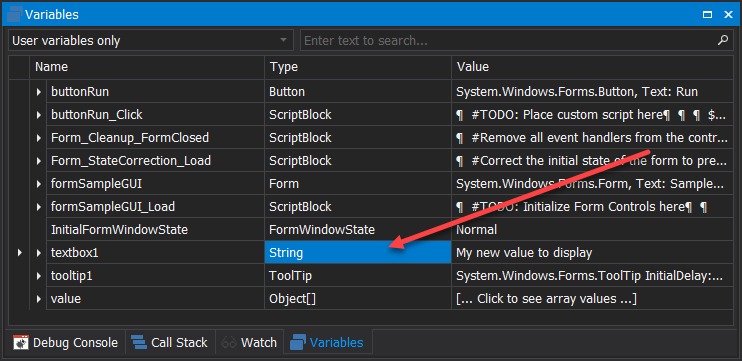Click the search magnifier icon
Image resolution: width=742 pixels, height=361 pixels.
tap(723, 40)
